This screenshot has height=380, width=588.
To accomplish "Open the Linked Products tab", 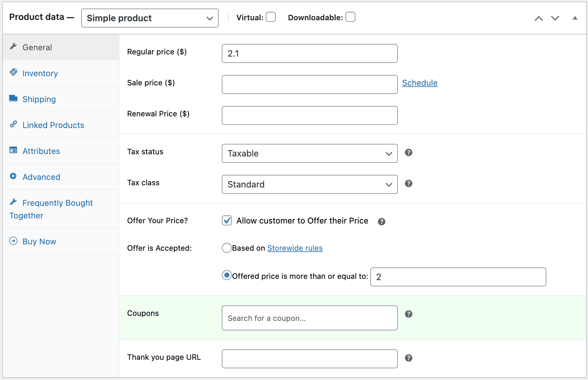I will point(53,125).
